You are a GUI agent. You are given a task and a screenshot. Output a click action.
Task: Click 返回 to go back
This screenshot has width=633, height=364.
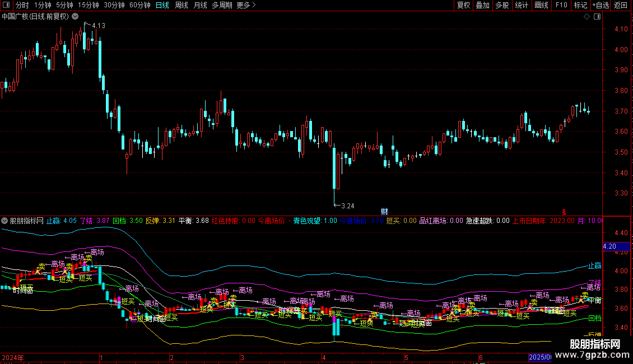(621, 5)
